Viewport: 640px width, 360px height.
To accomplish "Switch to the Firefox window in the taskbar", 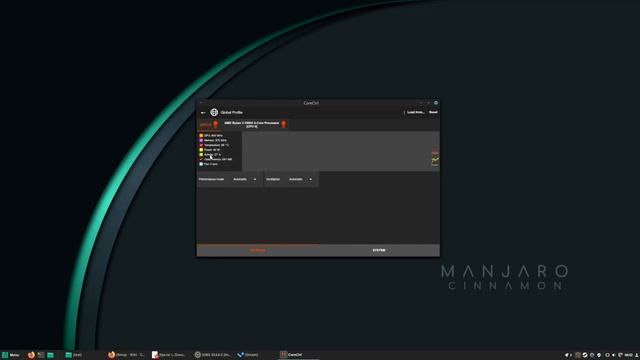I will pos(126,355).
